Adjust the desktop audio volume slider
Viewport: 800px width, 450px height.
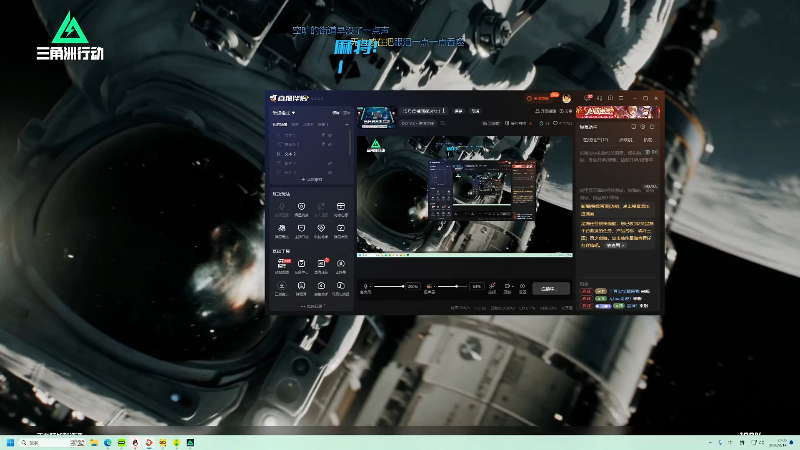point(453,286)
